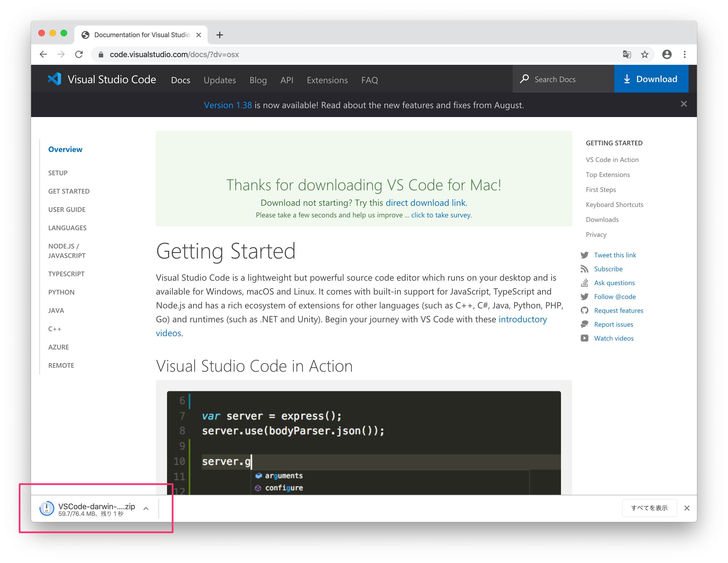The width and height of the screenshot is (728, 563).
Task: Dismiss the Version 1.38 banner
Action: point(684,104)
